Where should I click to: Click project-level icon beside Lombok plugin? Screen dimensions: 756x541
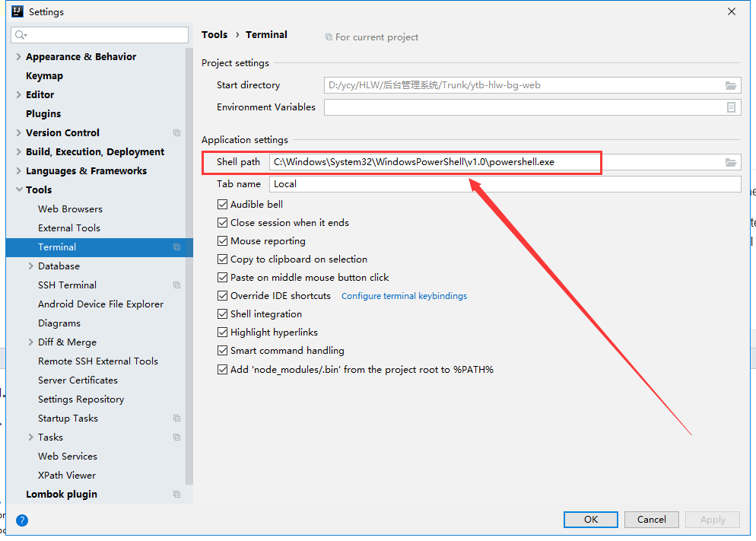[x=177, y=495]
